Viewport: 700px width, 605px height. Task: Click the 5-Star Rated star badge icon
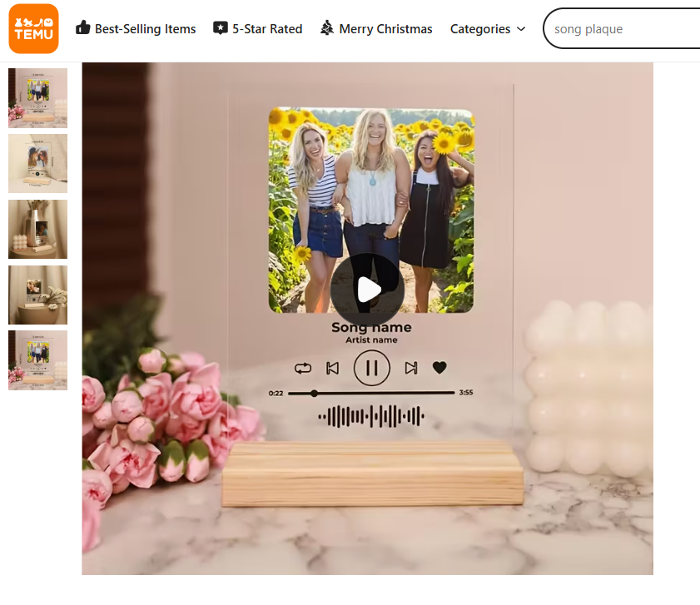coord(220,28)
